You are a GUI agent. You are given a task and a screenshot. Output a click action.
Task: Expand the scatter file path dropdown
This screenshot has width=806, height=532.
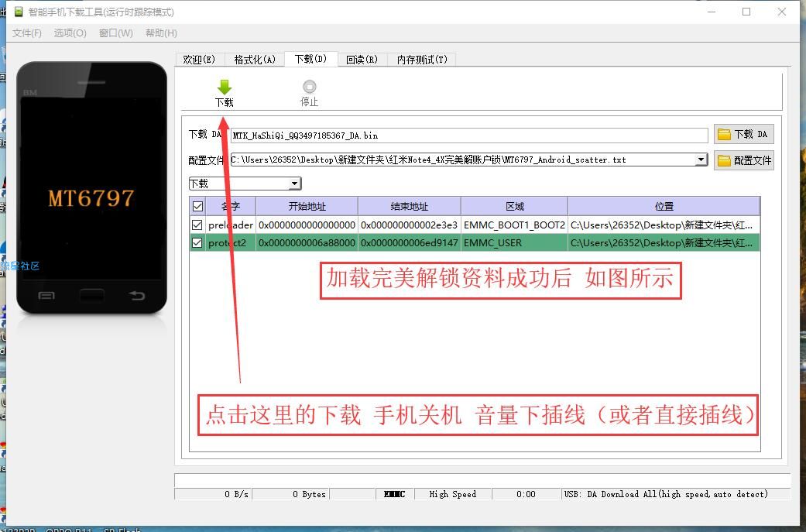701,160
